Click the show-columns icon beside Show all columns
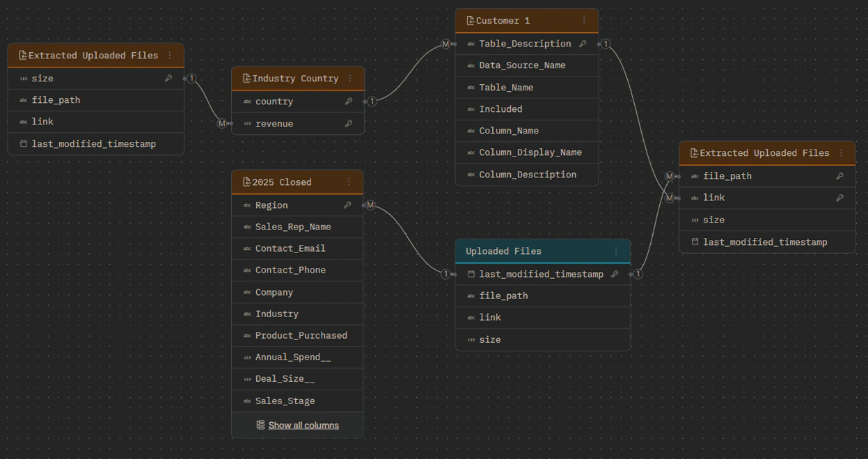Image resolution: width=868 pixels, height=459 pixels. click(x=260, y=425)
